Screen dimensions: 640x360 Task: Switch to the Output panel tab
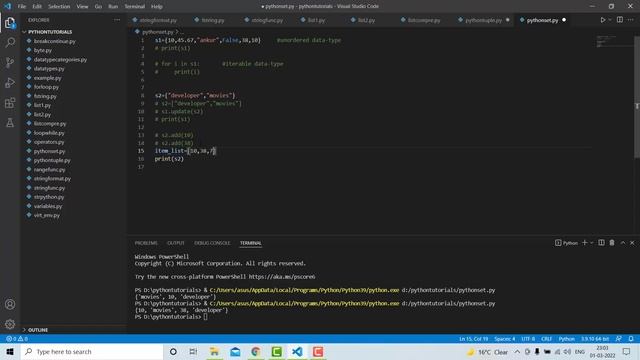click(x=176, y=243)
